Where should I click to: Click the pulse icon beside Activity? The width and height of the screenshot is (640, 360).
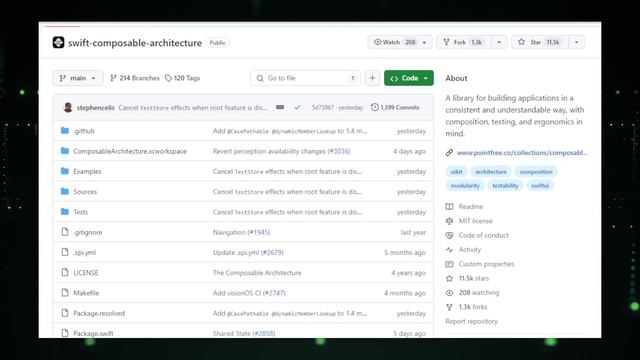click(x=449, y=249)
